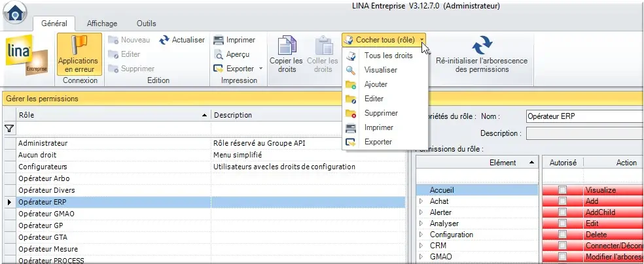The width and height of the screenshot is (644, 264).
Task: Toggle the Connecter/Déconnecter permission checkbox
Action: [x=562, y=246]
